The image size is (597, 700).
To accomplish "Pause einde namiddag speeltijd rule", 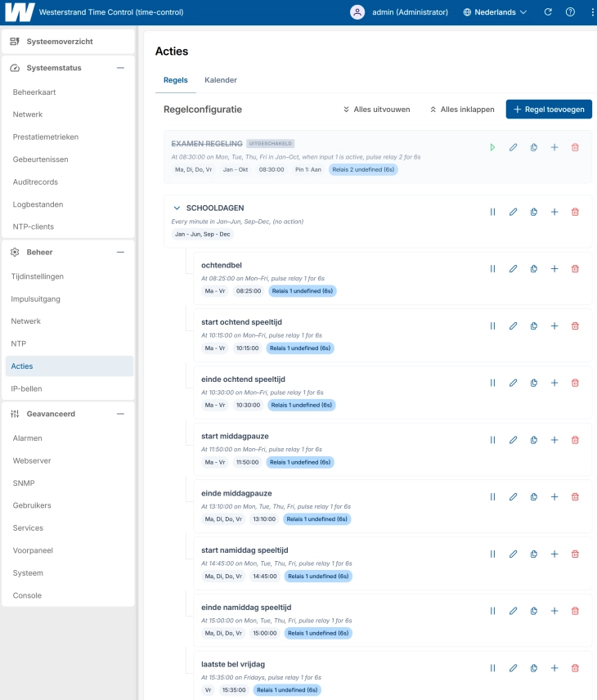I will (492, 611).
